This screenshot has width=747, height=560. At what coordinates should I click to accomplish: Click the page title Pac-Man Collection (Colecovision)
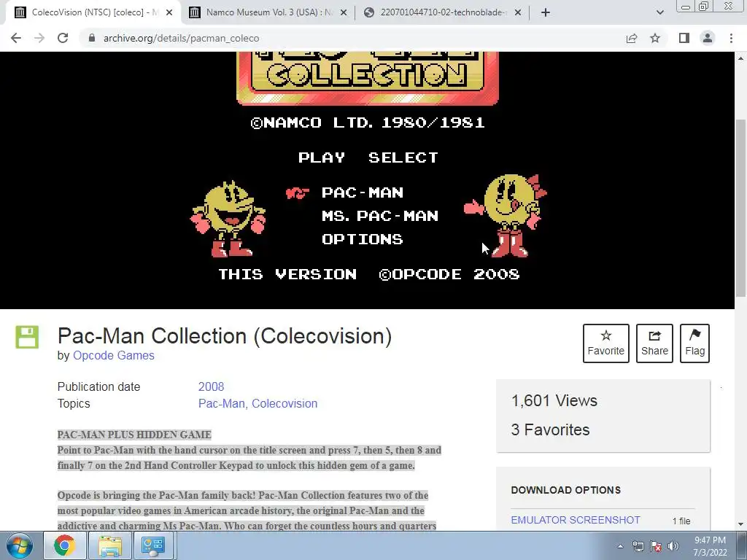(225, 336)
